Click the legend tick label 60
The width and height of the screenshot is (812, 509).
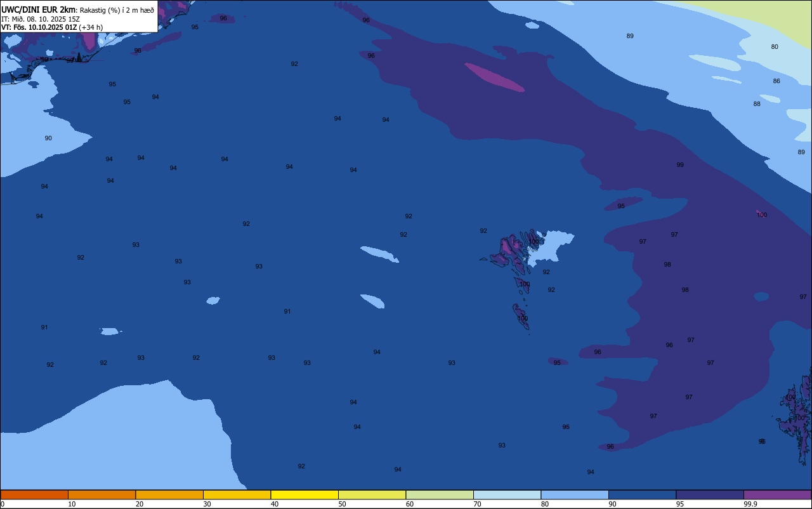(410, 504)
